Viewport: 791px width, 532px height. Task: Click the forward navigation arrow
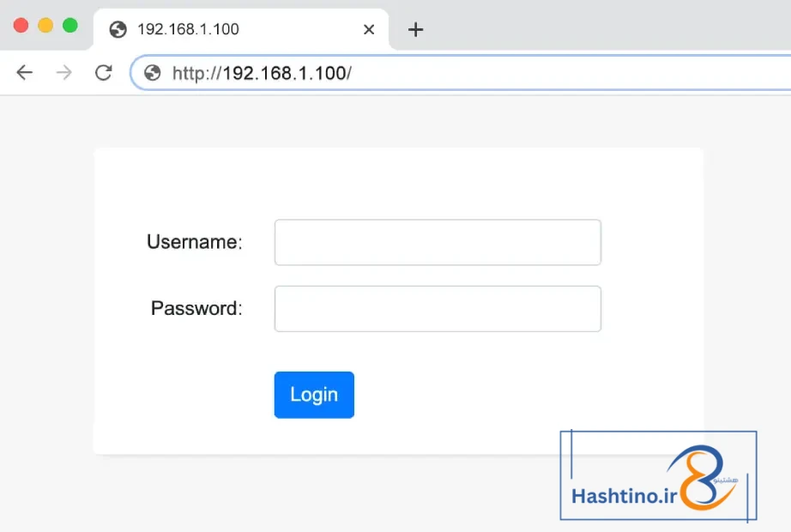point(64,73)
